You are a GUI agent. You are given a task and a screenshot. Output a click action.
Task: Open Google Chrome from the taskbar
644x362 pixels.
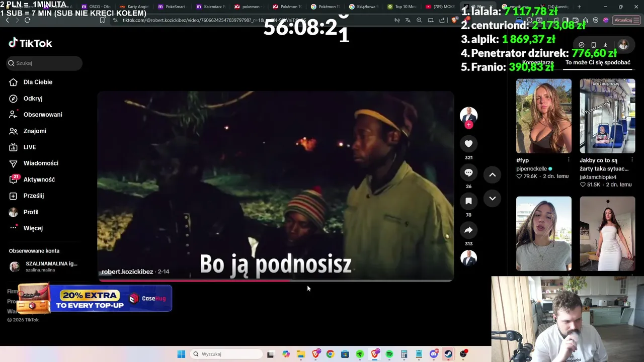pyautogui.click(x=330, y=354)
